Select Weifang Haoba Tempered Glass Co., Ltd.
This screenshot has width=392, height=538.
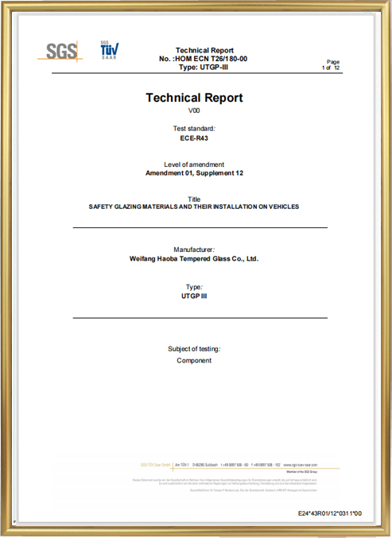(194, 259)
